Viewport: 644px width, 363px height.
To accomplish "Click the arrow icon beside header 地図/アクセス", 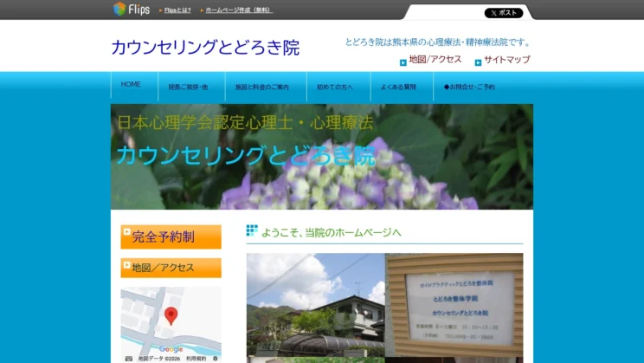I will [402, 62].
